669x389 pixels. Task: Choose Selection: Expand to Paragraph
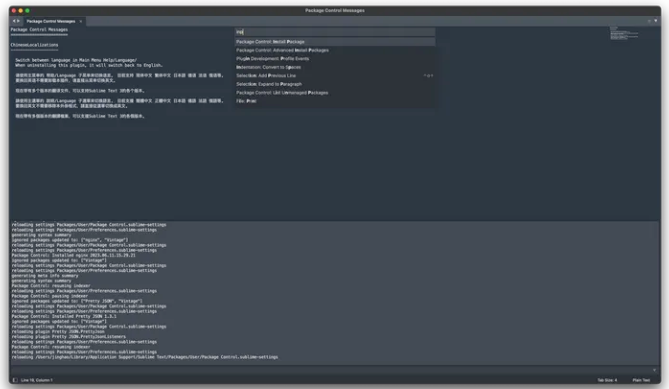point(335,84)
